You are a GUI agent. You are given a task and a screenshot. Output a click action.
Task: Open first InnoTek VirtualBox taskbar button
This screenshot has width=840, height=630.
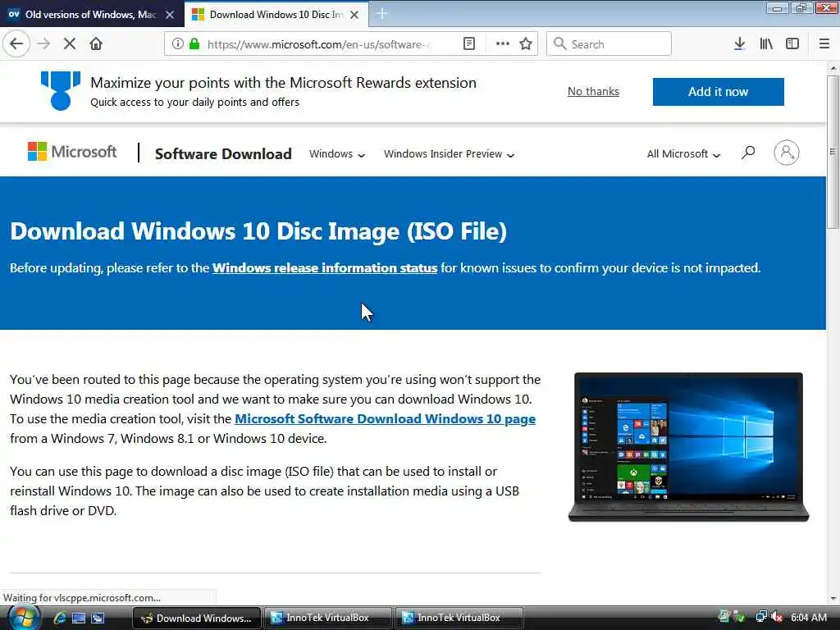coord(328,619)
